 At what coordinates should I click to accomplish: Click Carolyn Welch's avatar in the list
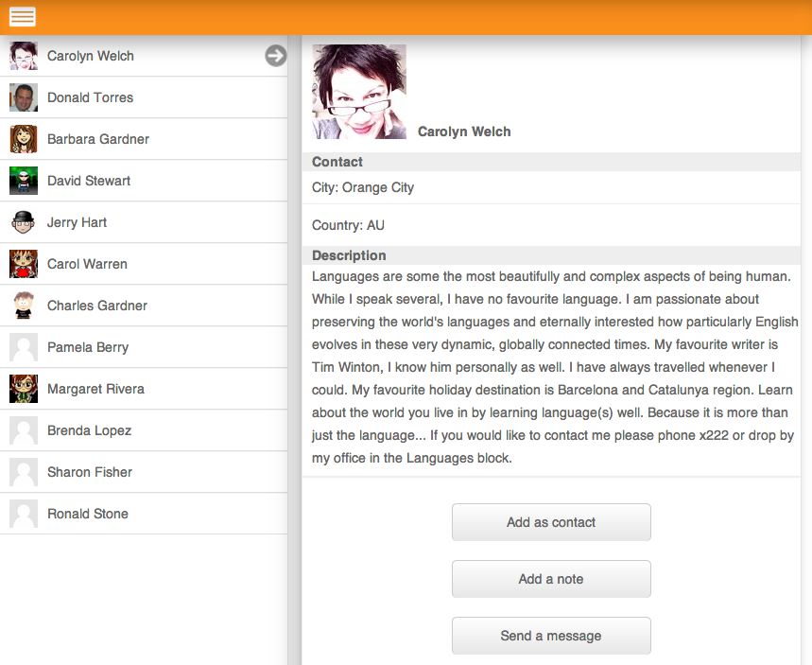tap(24, 56)
